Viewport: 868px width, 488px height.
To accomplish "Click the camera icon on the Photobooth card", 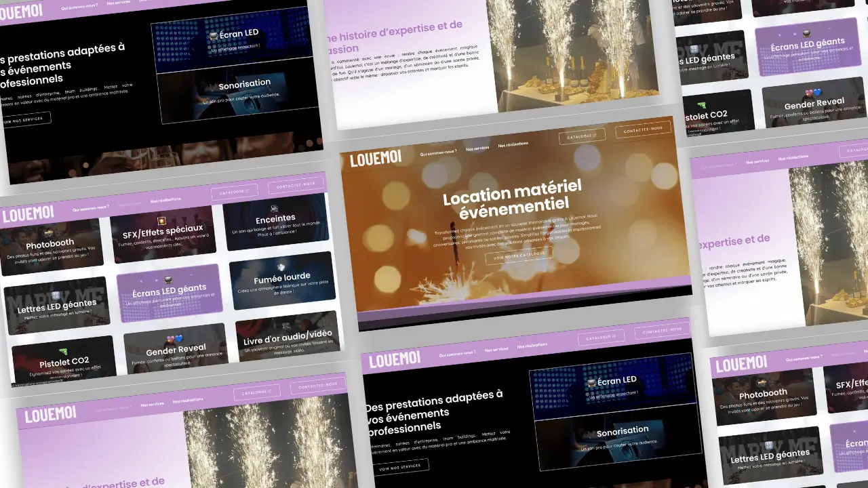I will click(49, 232).
